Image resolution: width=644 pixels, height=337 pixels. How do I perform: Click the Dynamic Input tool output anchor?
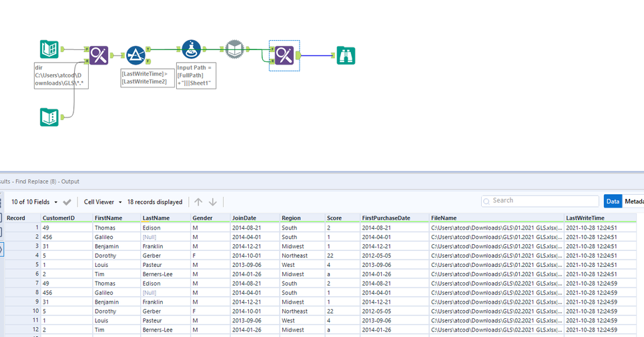pos(248,49)
